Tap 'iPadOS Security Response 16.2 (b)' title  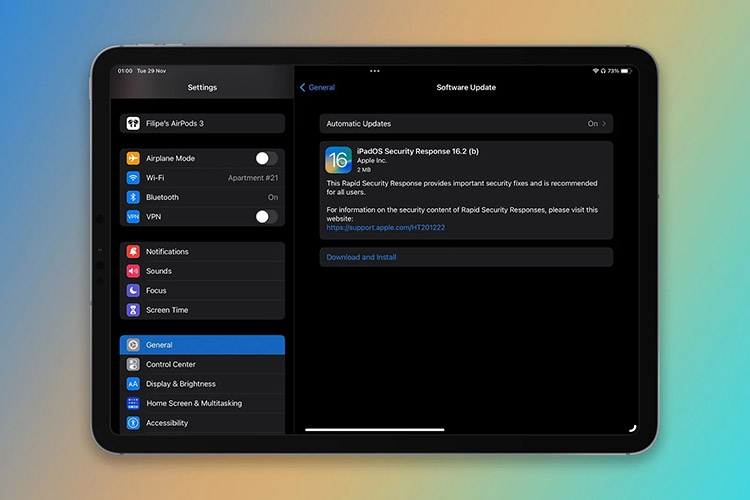point(418,151)
